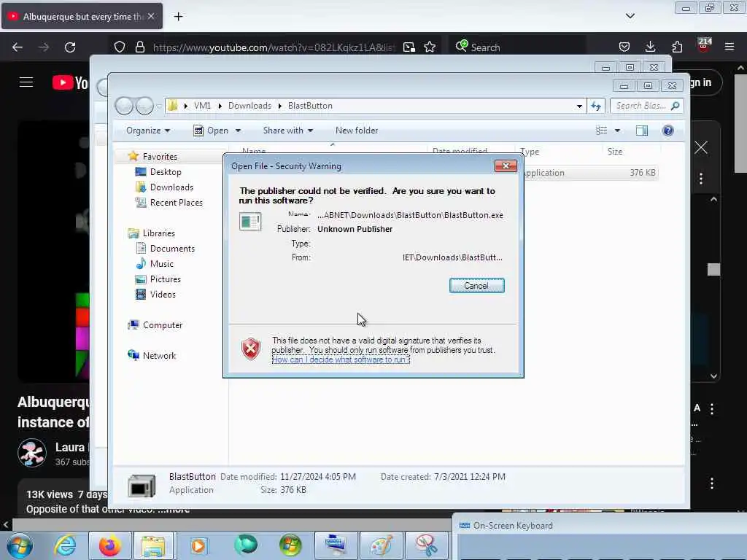Bookmark the page with the star icon

(x=430, y=47)
